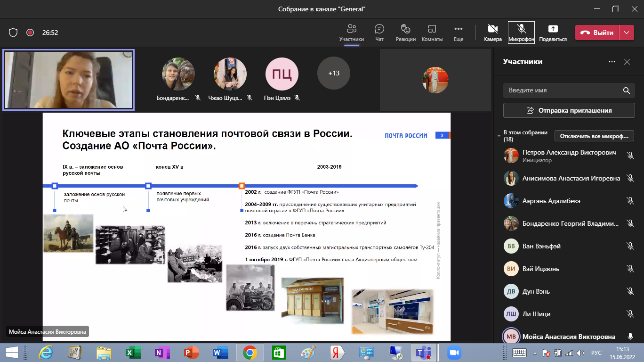Open the +13 more participants bubble
The width and height of the screenshot is (644, 362).
click(x=334, y=74)
